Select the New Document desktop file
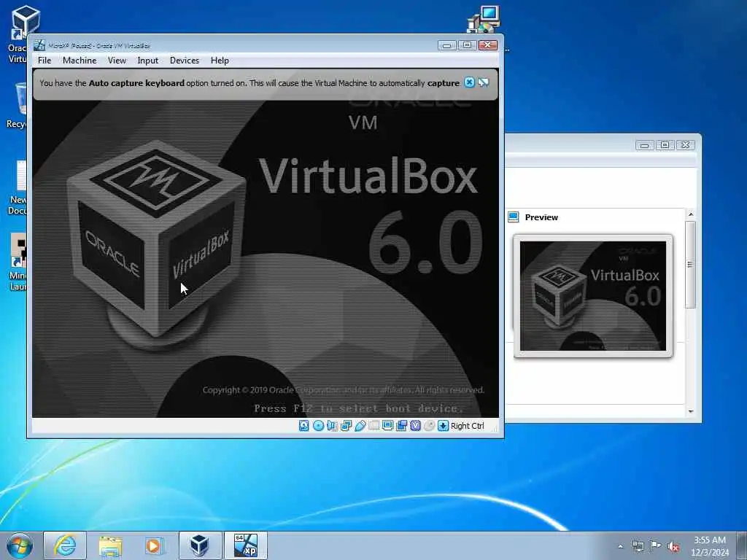 point(18,187)
